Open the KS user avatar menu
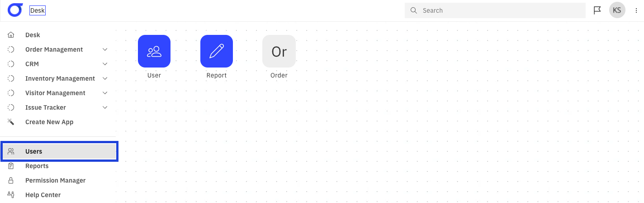The width and height of the screenshot is (644, 203). [x=617, y=10]
